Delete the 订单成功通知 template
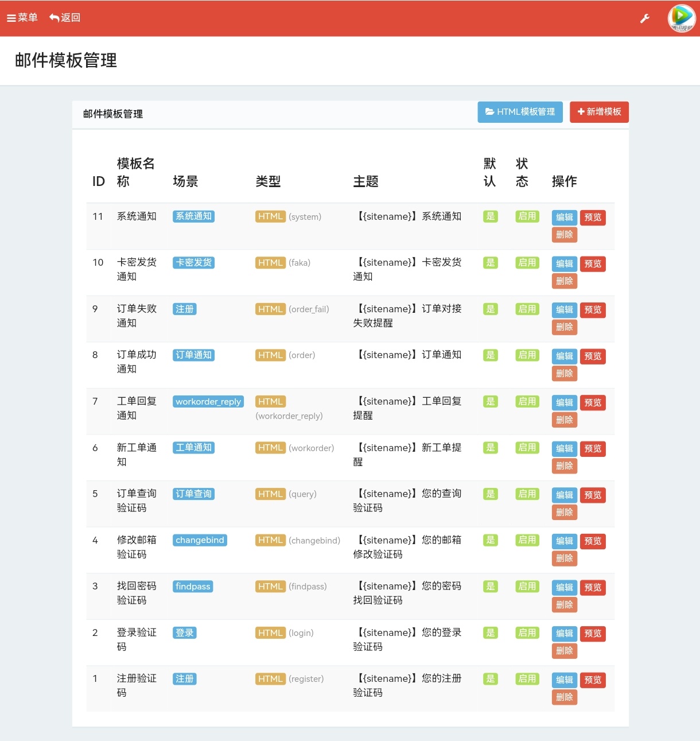This screenshot has height=741, width=700. [565, 374]
